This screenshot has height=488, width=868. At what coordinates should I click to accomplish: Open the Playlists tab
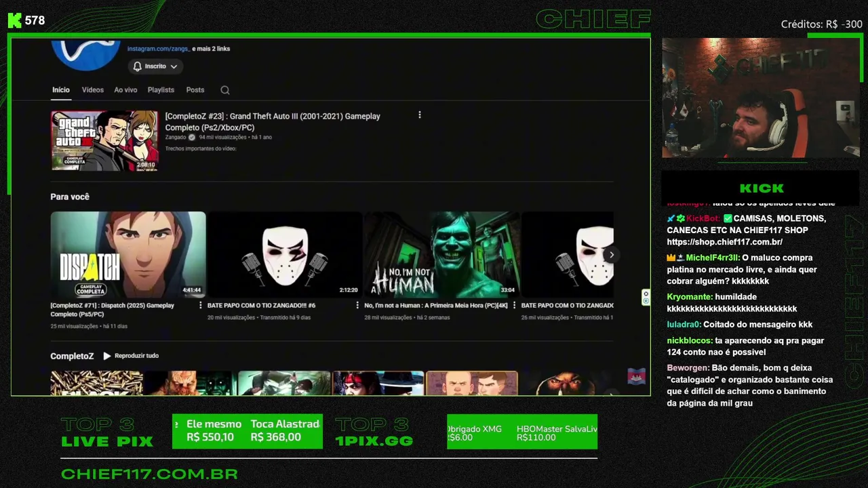(161, 90)
